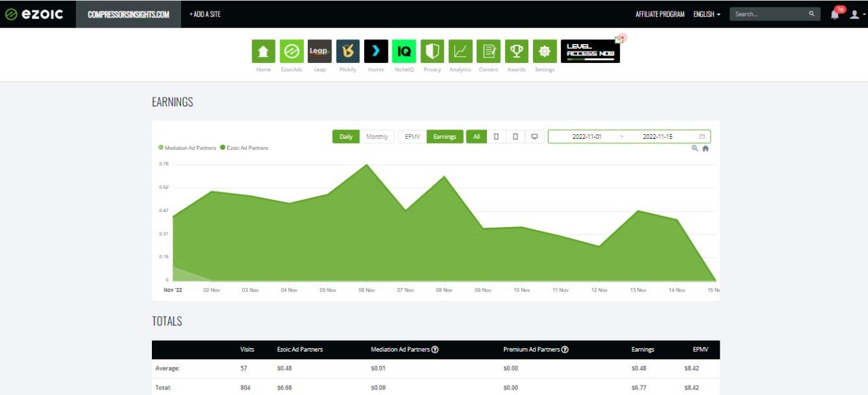The image size is (868, 395).
Task: Open the Awards trophy icon
Action: 517,51
